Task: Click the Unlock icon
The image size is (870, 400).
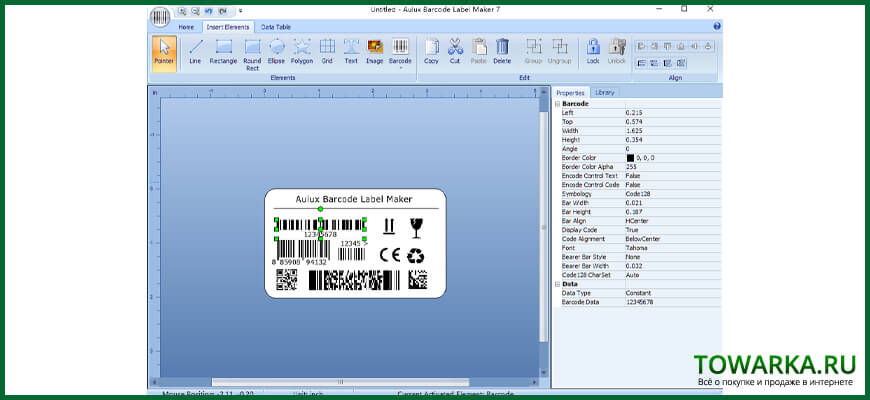Action: click(617, 47)
